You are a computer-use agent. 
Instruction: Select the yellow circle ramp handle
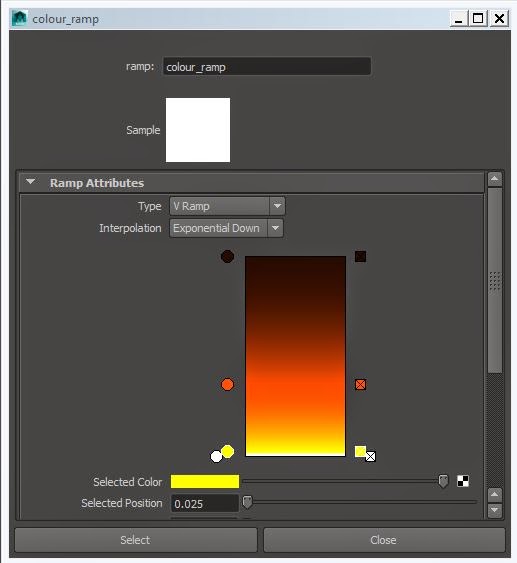228,451
